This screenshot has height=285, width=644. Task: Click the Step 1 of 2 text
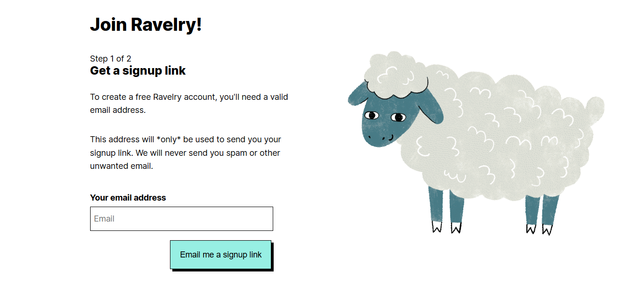pyautogui.click(x=110, y=58)
